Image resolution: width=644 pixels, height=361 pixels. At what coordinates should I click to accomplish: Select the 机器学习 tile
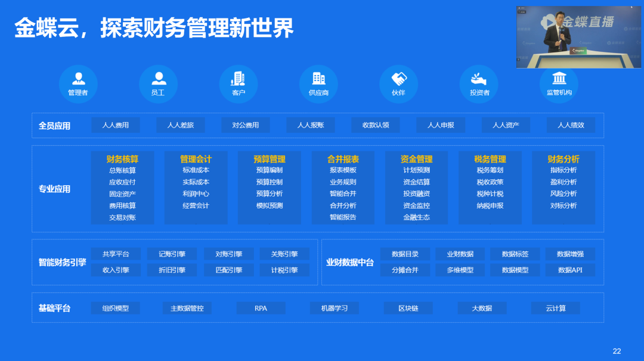coord(335,308)
